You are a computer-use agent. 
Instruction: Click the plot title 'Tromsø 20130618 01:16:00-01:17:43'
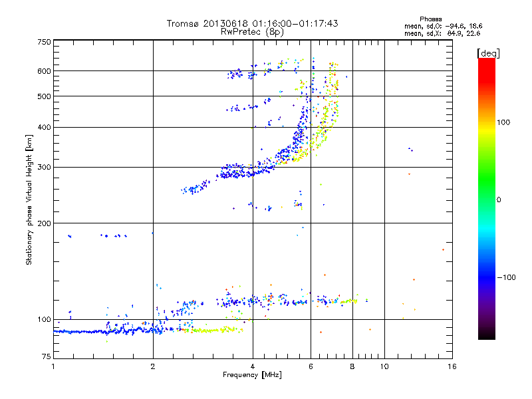click(x=252, y=23)
